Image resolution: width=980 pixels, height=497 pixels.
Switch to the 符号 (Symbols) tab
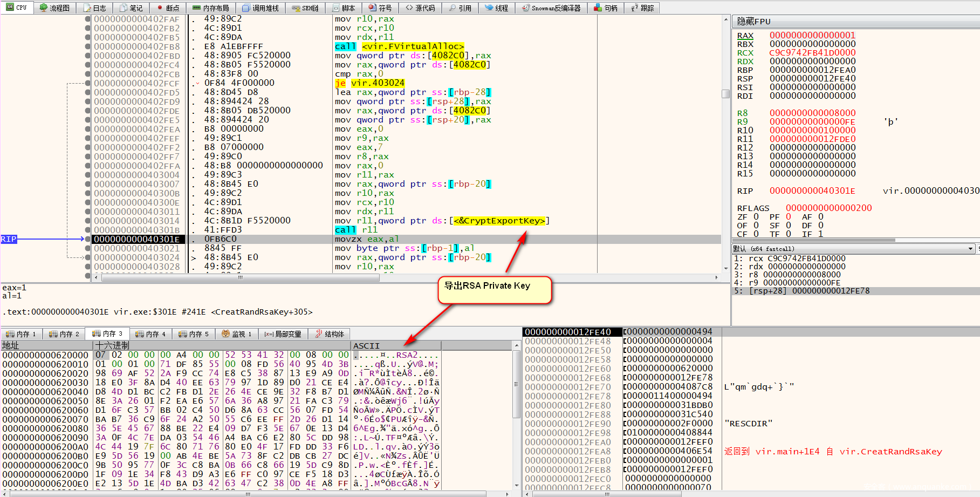[x=380, y=8]
